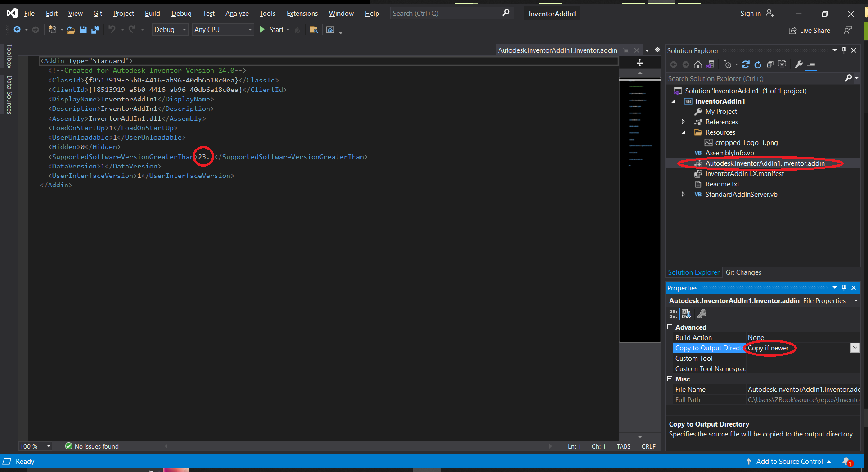This screenshot has height=472, width=868.
Task: Toggle Show All Files in Solution Explorer
Action: 782,64
